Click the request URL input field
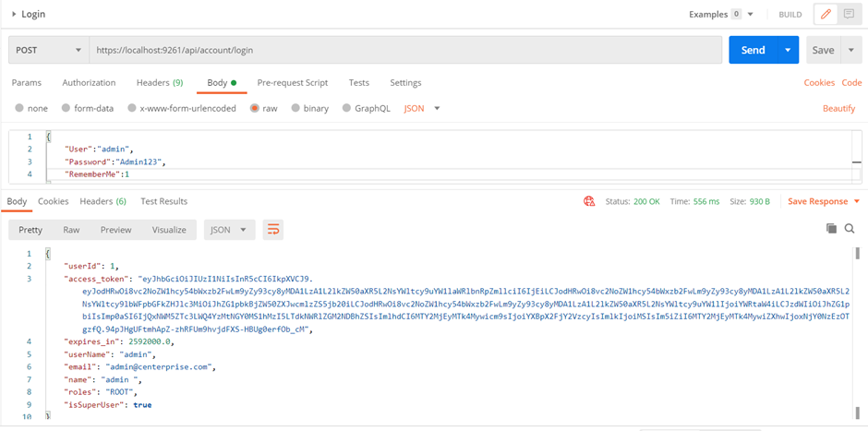 click(404, 50)
